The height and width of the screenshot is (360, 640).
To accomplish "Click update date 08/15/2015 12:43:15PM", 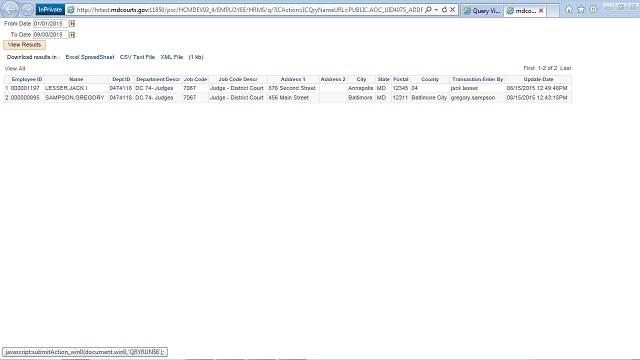I will tap(537, 98).
